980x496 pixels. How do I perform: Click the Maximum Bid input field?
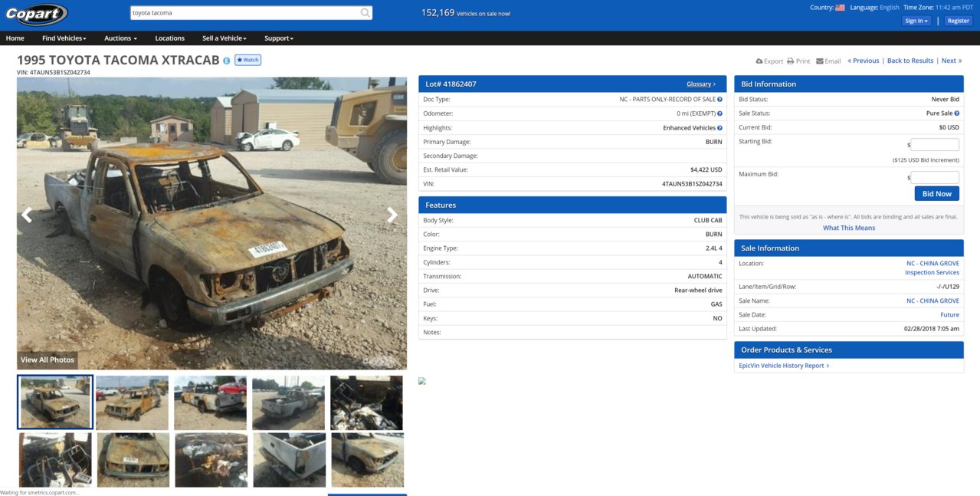[935, 177]
